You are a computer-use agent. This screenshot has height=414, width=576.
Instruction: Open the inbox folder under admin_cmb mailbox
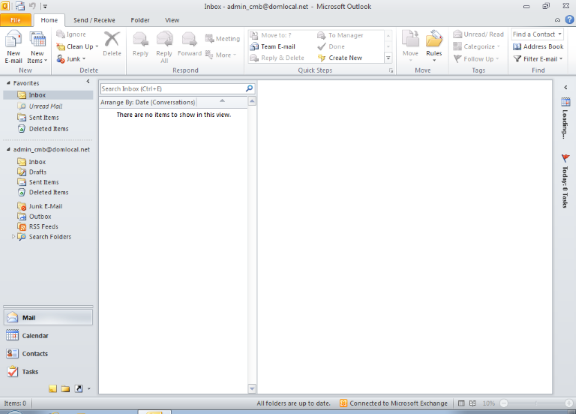pyautogui.click(x=32, y=162)
